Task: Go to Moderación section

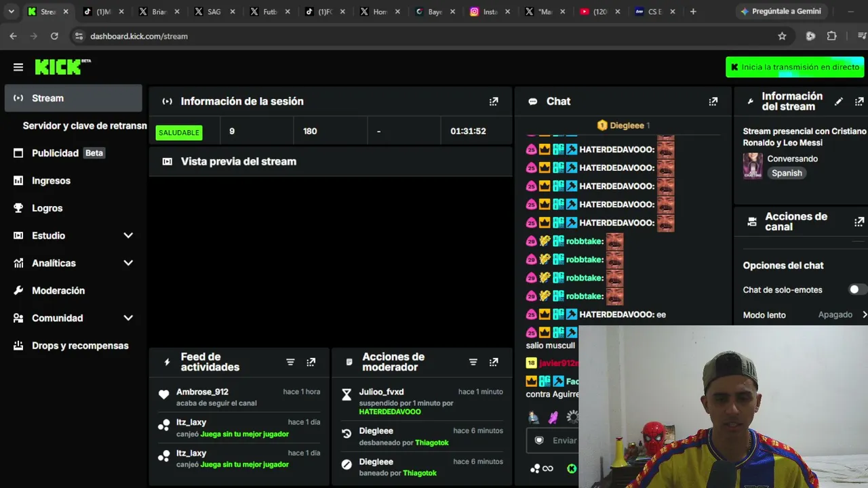Action: pos(73,291)
